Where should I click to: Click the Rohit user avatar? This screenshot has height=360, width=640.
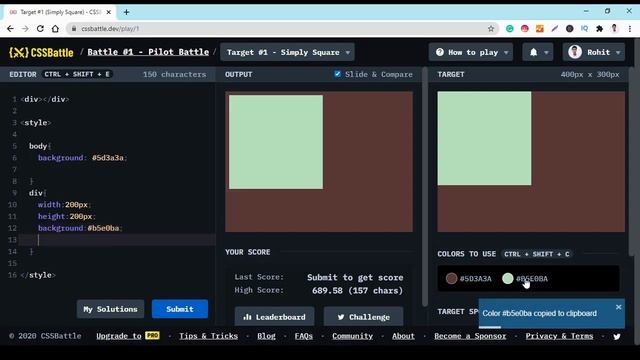coord(575,52)
